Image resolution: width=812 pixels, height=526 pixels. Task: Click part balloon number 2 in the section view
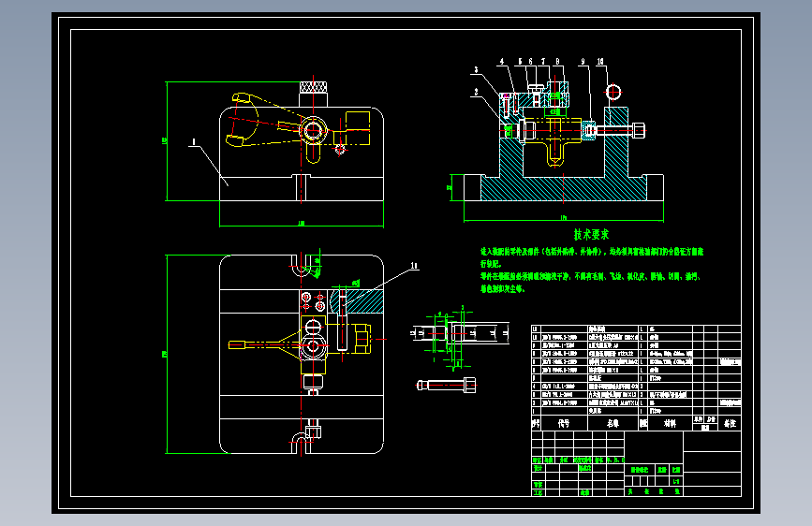[477, 92]
